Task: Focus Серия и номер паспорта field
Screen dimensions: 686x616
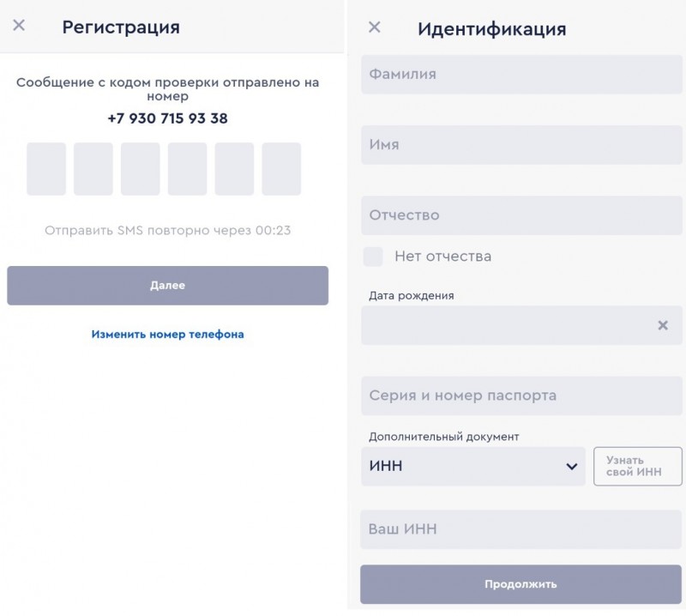Action: click(x=521, y=396)
